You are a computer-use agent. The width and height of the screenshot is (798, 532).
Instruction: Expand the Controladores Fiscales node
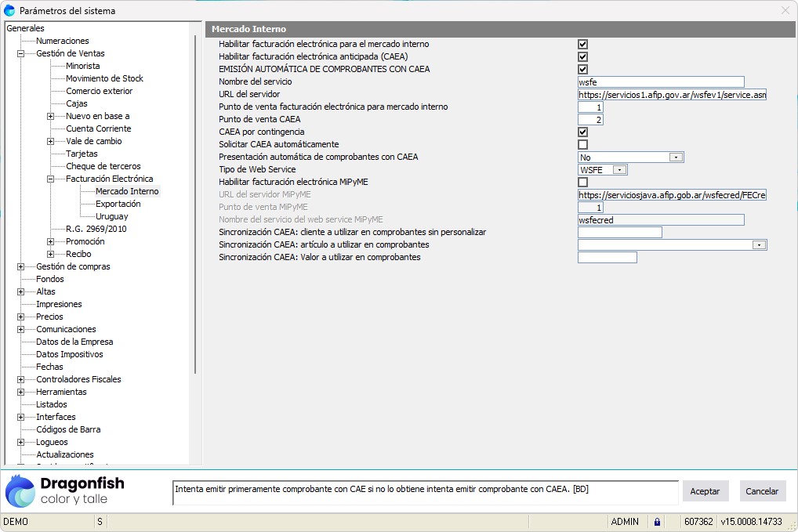click(20, 379)
